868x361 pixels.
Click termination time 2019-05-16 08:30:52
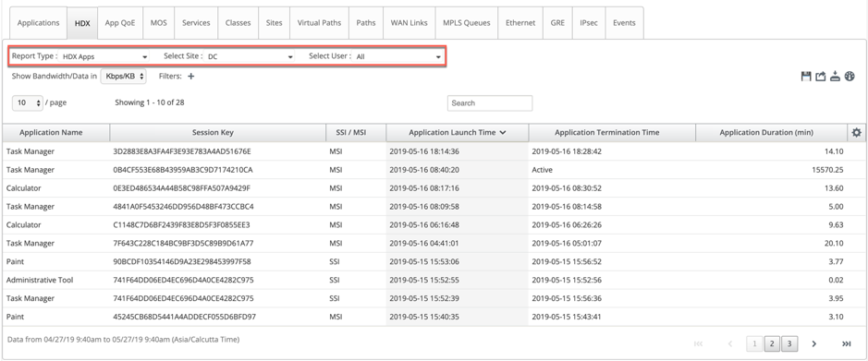pos(567,188)
